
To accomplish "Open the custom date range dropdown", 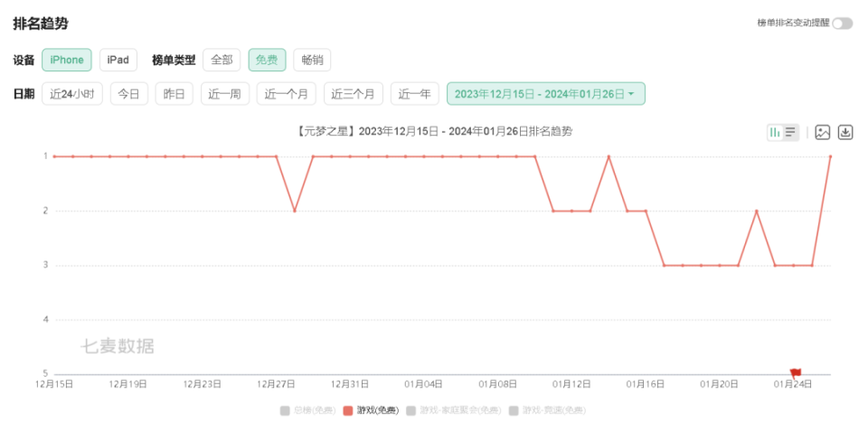I will [x=545, y=94].
